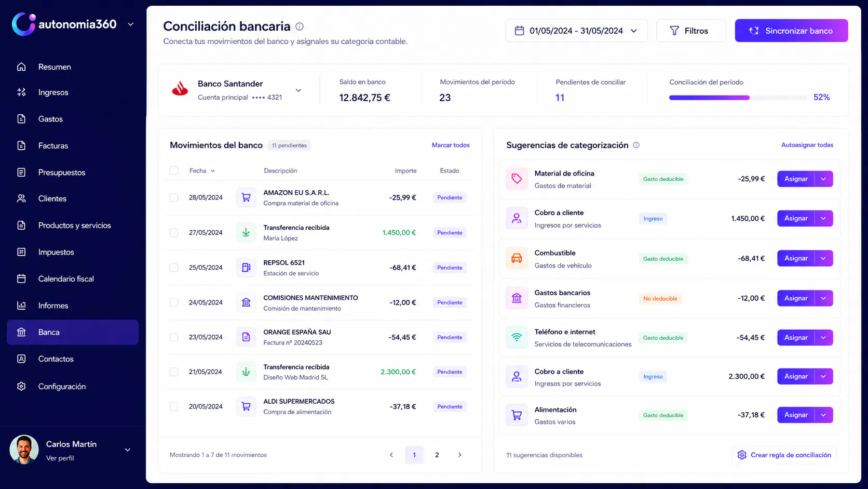Click the info icon next to Sugerencias de categorización

636,145
